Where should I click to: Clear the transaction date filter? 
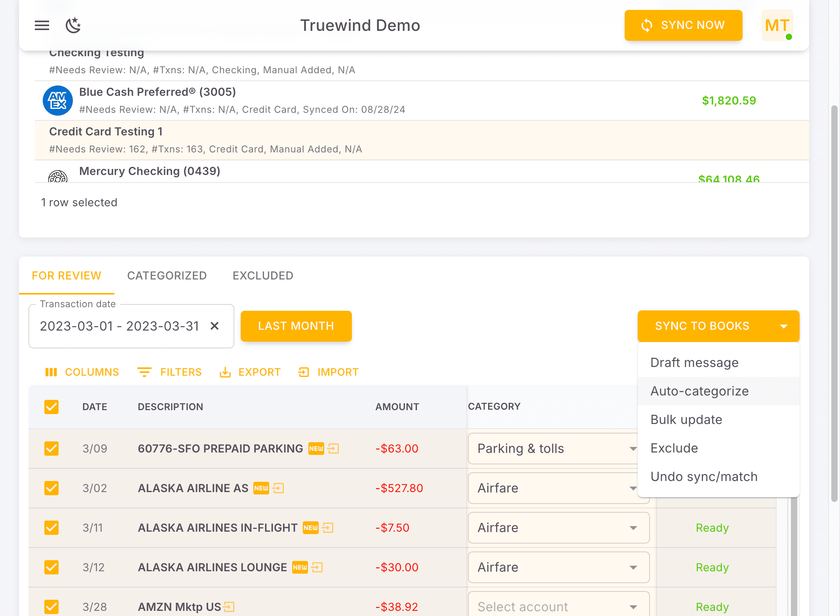click(215, 326)
